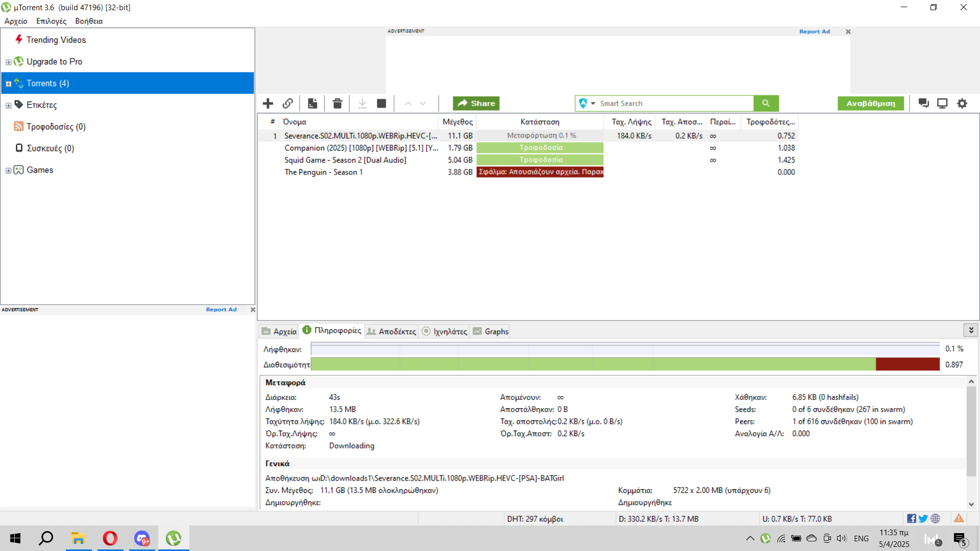980x551 pixels.
Task: Click Report Ad link in sidebar ad
Action: [x=222, y=310]
